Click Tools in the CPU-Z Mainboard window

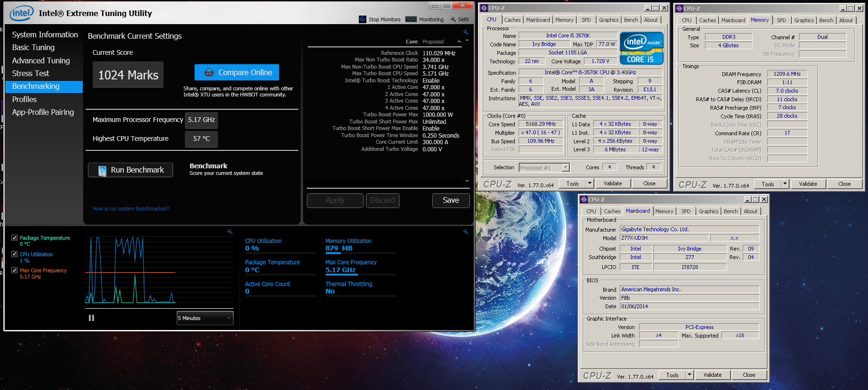pyautogui.click(x=672, y=375)
